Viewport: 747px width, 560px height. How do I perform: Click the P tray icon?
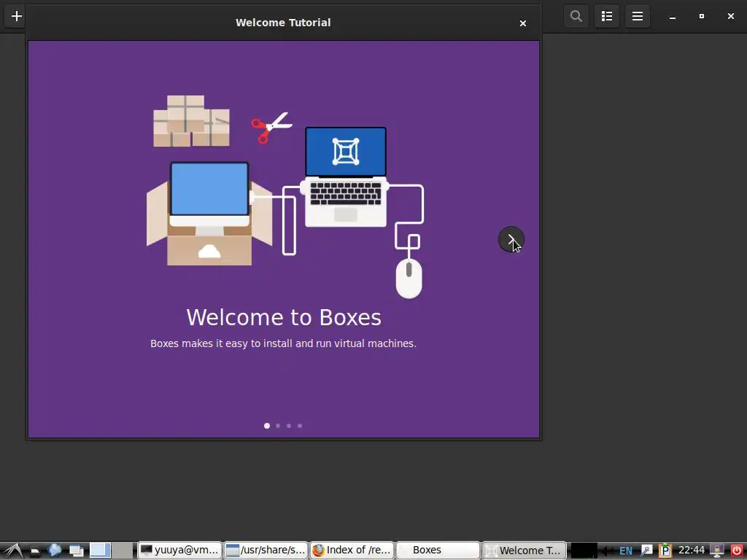click(x=665, y=551)
